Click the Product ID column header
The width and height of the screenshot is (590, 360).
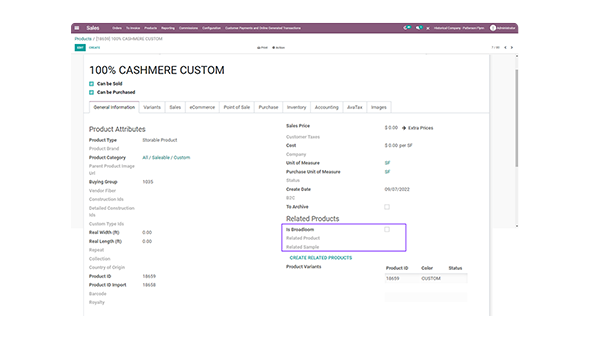(397, 268)
